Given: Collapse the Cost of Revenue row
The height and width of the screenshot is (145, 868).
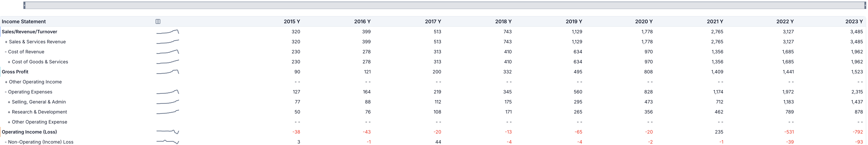Looking at the screenshot, I should pos(6,52).
